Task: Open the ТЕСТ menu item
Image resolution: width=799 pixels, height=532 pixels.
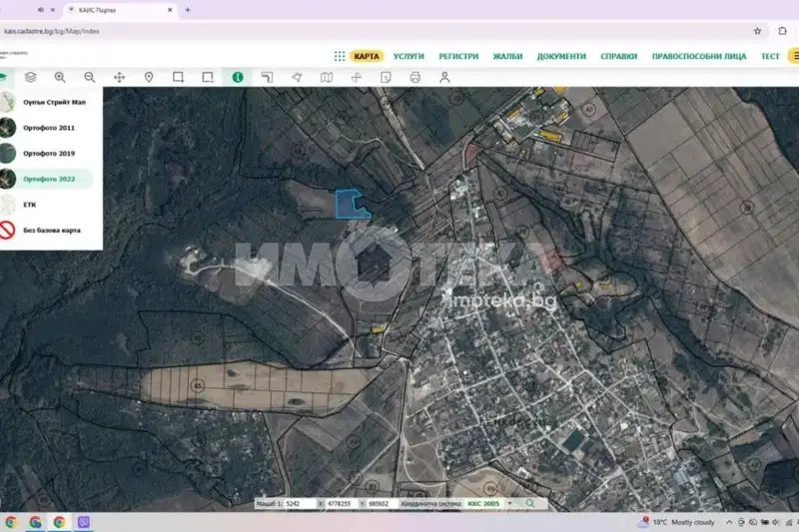Action: tap(770, 56)
